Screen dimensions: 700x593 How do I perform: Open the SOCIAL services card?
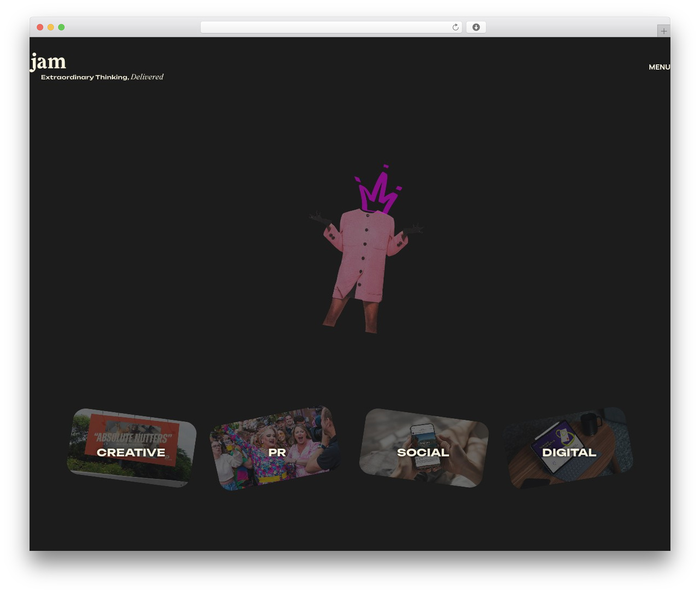coord(424,448)
